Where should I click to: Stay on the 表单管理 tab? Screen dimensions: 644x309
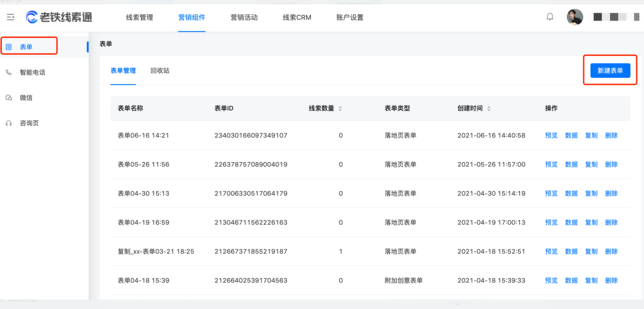[x=123, y=70]
